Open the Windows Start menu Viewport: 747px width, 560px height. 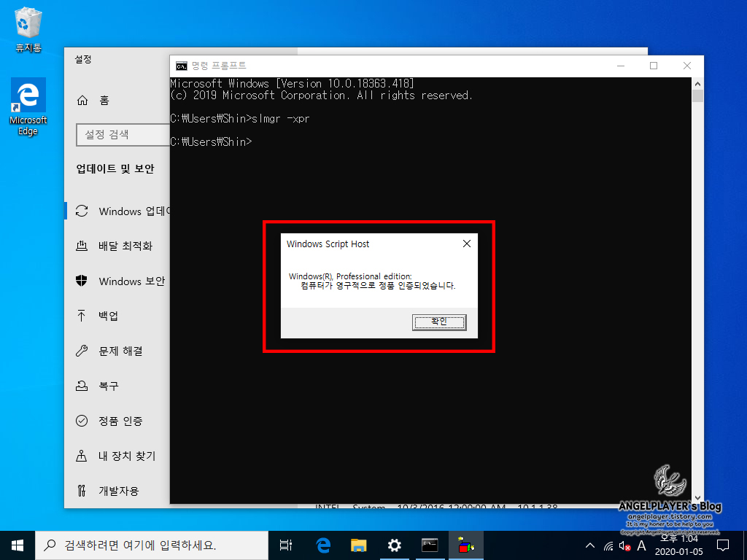click(x=18, y=545)
